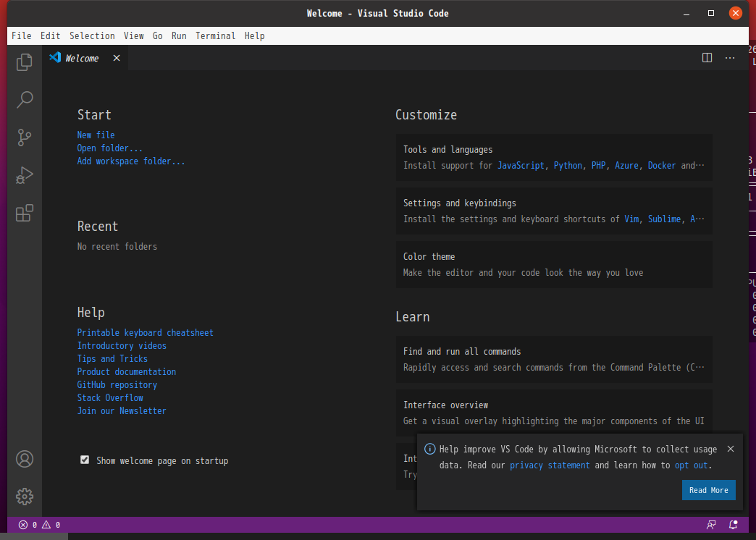Image resolution: width=756 pixels, height=540 pixels.
Task: Click the feedback icon in the status bar
Action: (711, 525)
